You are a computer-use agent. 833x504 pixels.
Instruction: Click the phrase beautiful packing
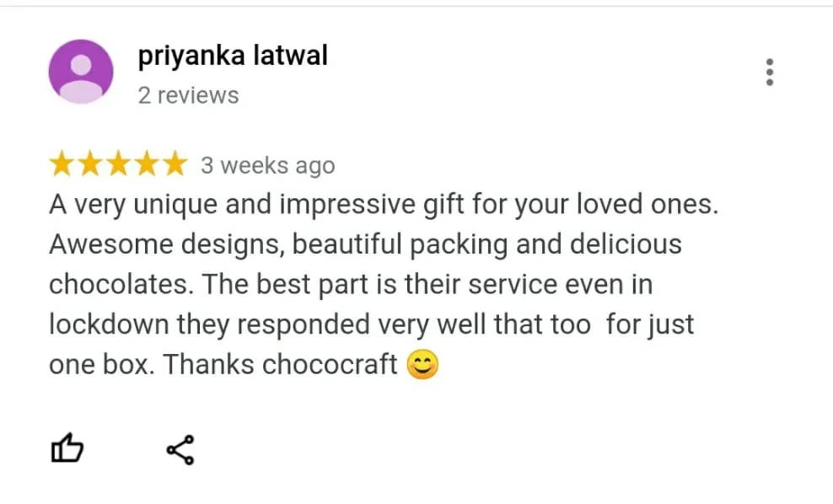tap(400, 245)
